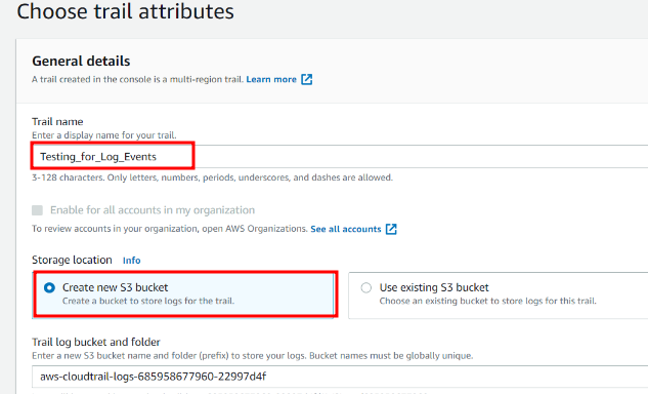Select the General details heading text
Screen dimensions: 648x394
point(81,61)
